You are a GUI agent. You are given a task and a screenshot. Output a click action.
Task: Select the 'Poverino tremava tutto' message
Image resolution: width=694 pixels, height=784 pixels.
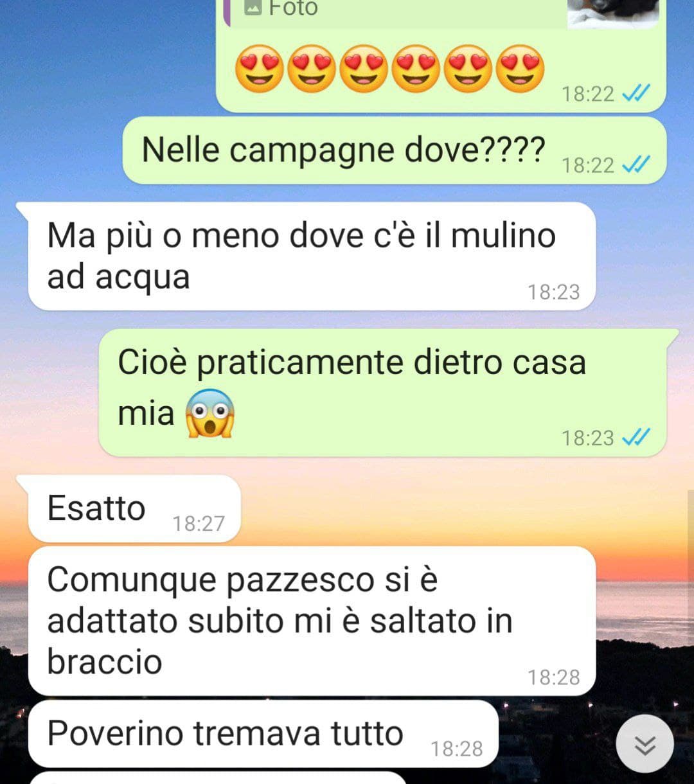pyautogui.click(x=263, y=734)
